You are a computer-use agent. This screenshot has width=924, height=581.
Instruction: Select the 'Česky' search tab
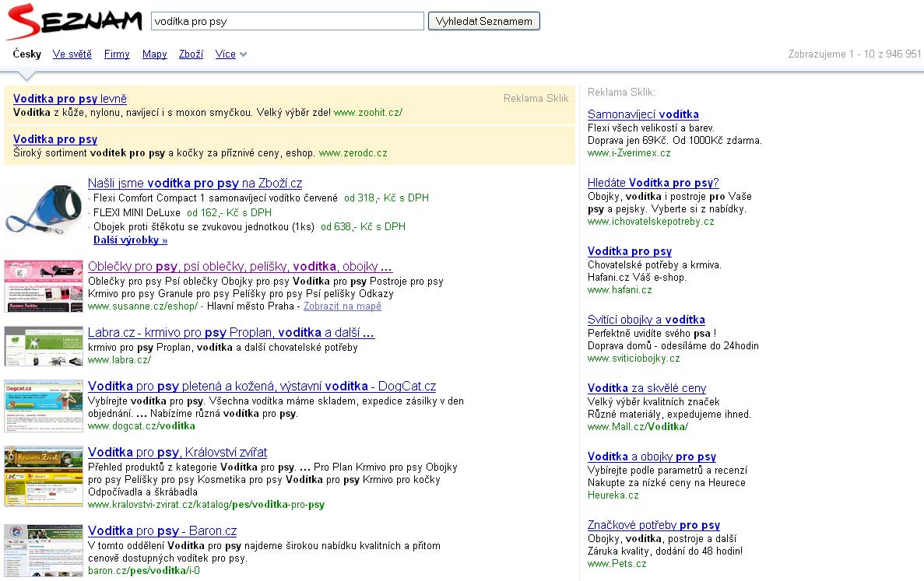(27, 54)
